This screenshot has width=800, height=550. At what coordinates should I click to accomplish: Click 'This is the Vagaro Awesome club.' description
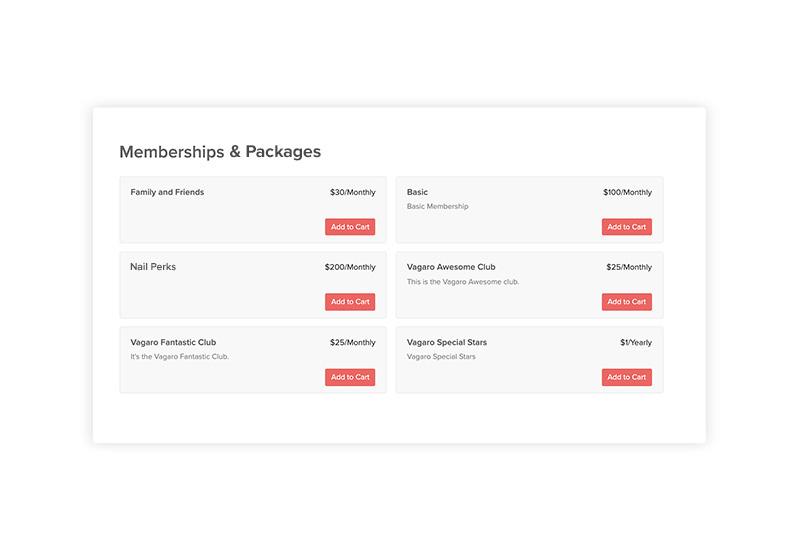(463, 282)
